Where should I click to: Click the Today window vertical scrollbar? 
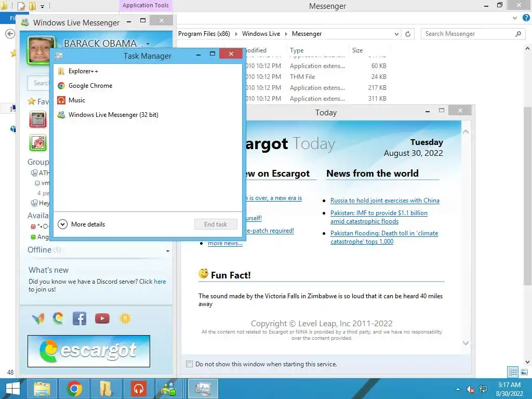tap(466, 237)
